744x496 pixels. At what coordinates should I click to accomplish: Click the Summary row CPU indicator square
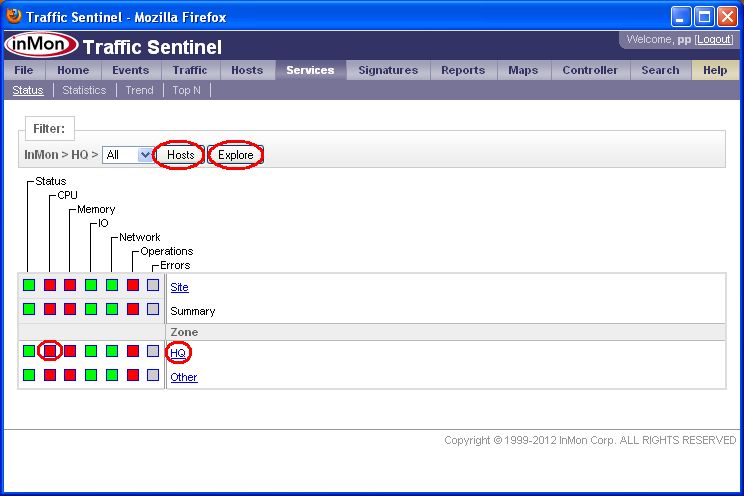pyautogui.click(x=50, y=309)
